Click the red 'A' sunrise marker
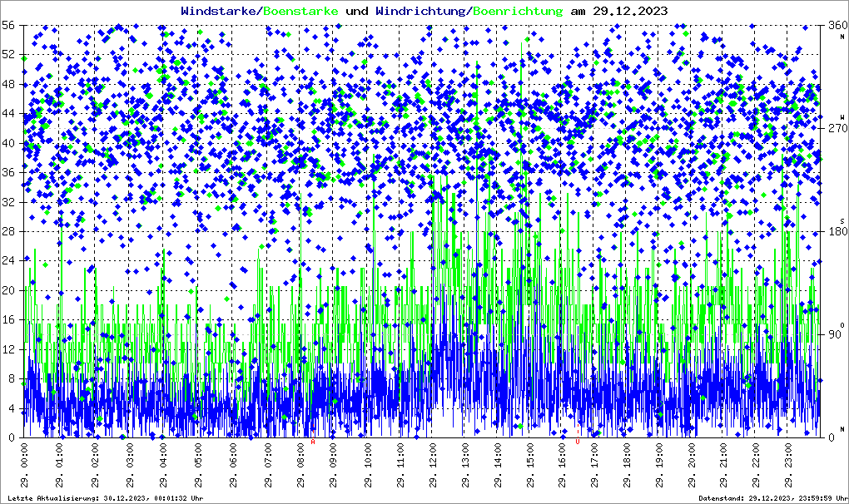849x504 pixels. coord(313,442)
